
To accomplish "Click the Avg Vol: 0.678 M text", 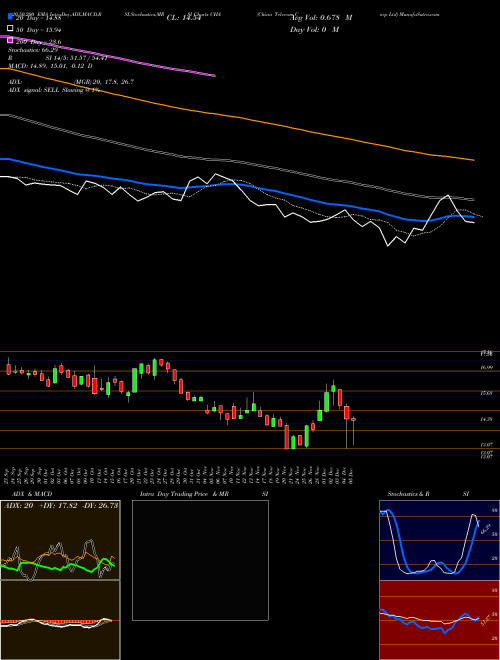I will tap(321, 18).
